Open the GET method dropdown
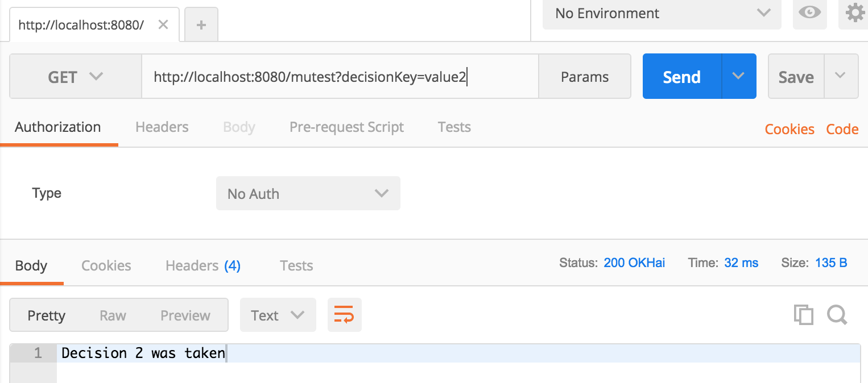This screenshot has width=868, height=383. tap(76, 77)
